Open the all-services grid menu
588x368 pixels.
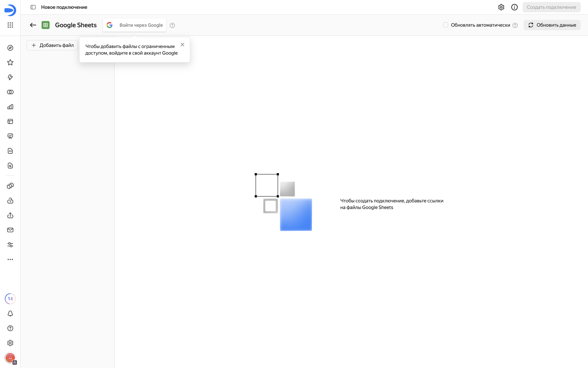[10, 25]
